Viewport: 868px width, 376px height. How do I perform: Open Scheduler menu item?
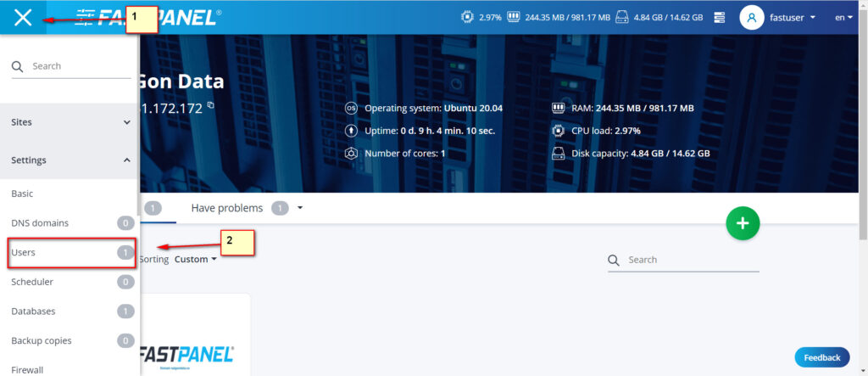(32, 282)
